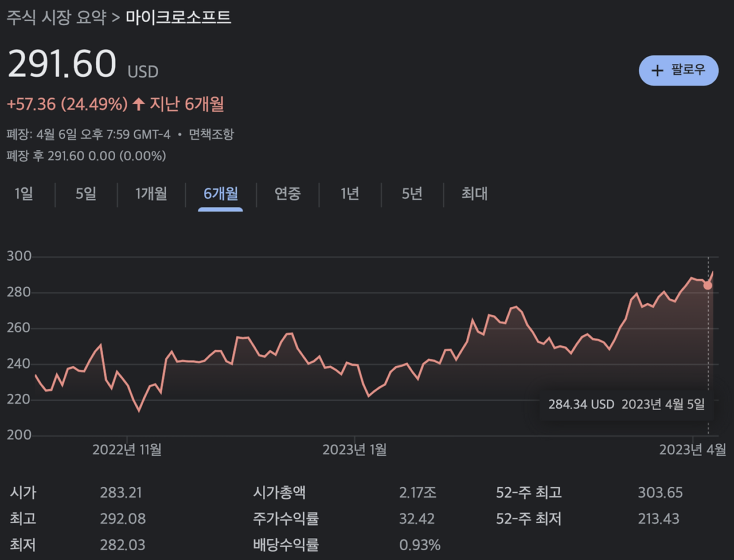Click the 시가총액 value 2.17조
Viewport: 734px width, 560px height.
[418, 492]
